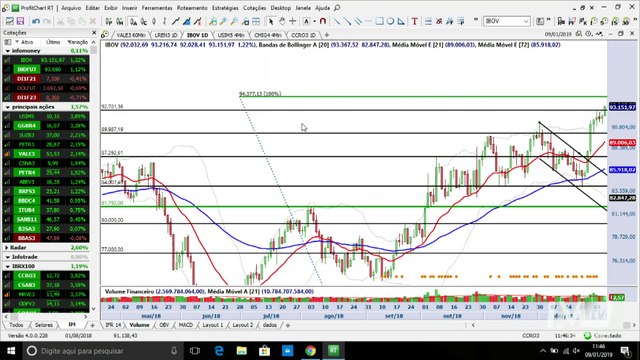Viewport: 640px width, 360px height.
Task: Expand the Radar group
Action: pos(7,248)
